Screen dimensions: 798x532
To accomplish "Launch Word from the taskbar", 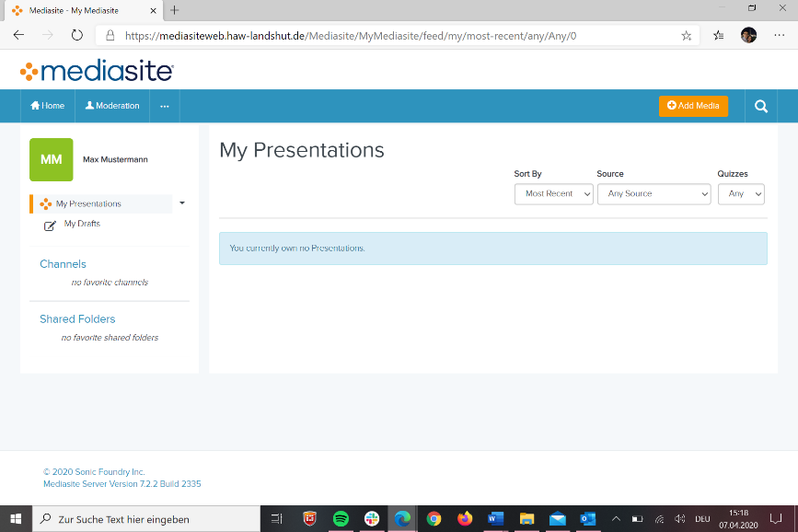I will coord(495,519).
